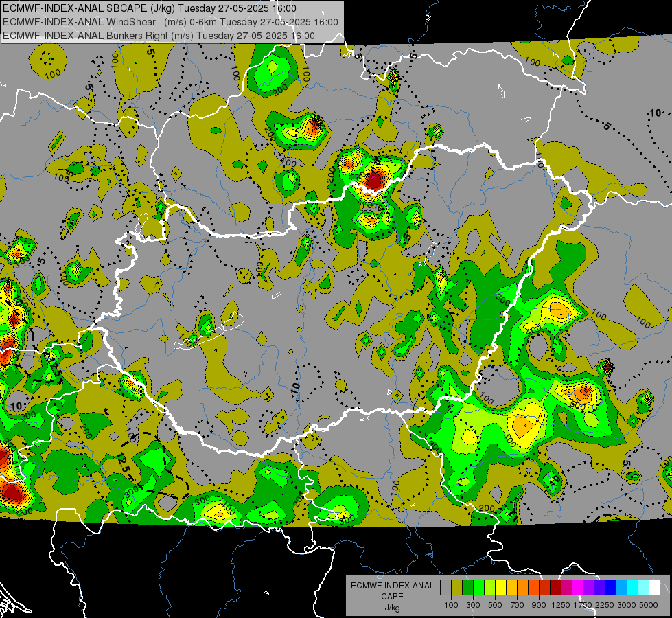The width and height of the screenshot is (672, 618).
Task: Click the white CAPE legend swatch
Action: tap(654, 588)
